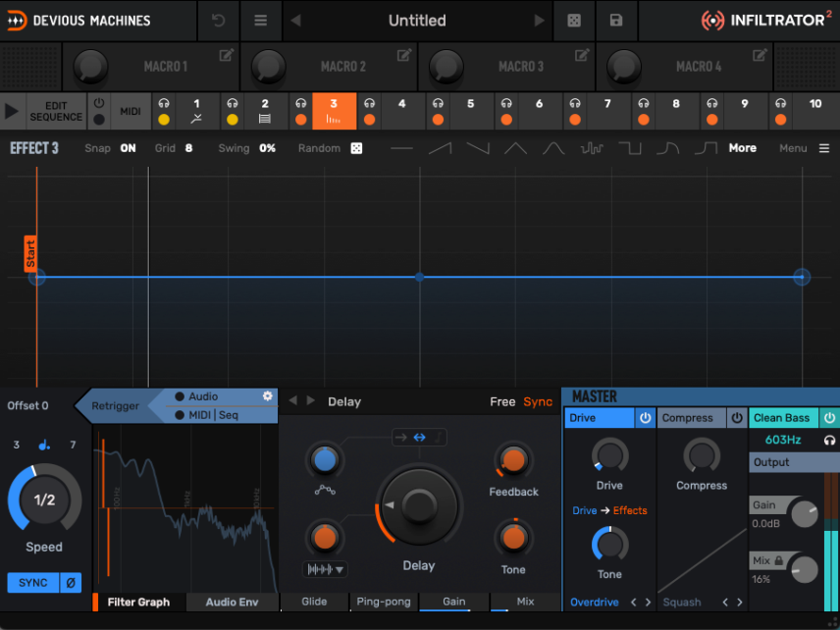840x630 pixels.
Task: Solo effect slot 1 with headphones icon
Action: coord(164,103)
